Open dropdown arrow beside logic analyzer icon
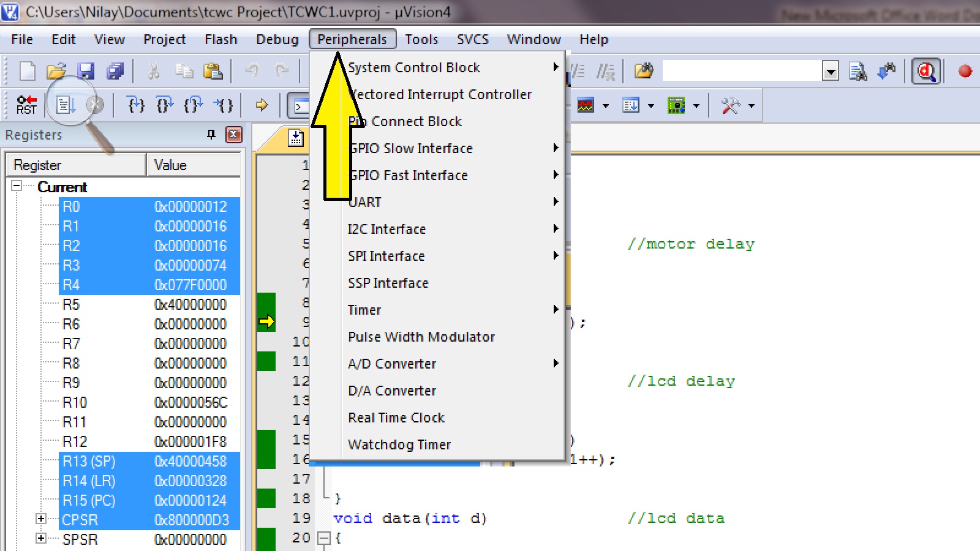This screenshot has height=551, width=980. coord(606,106)
